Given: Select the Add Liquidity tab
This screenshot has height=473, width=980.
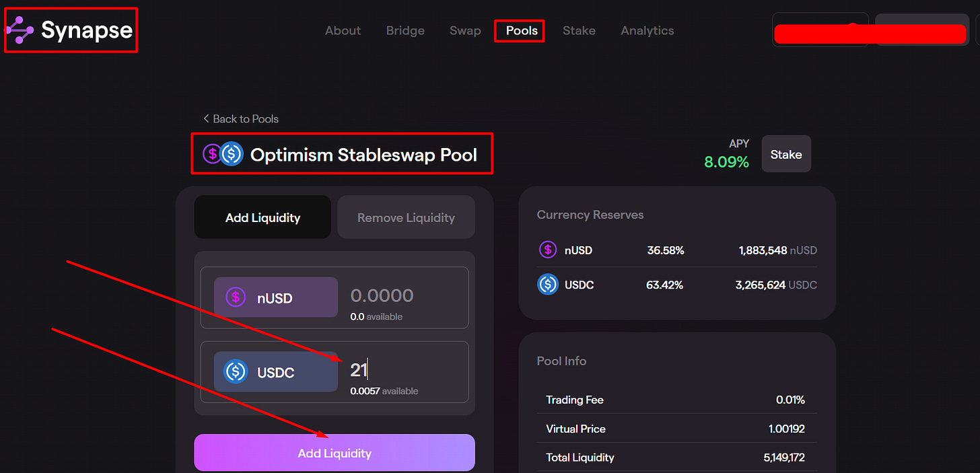Looking at the screenshot, I should click(x=262, y=217).
